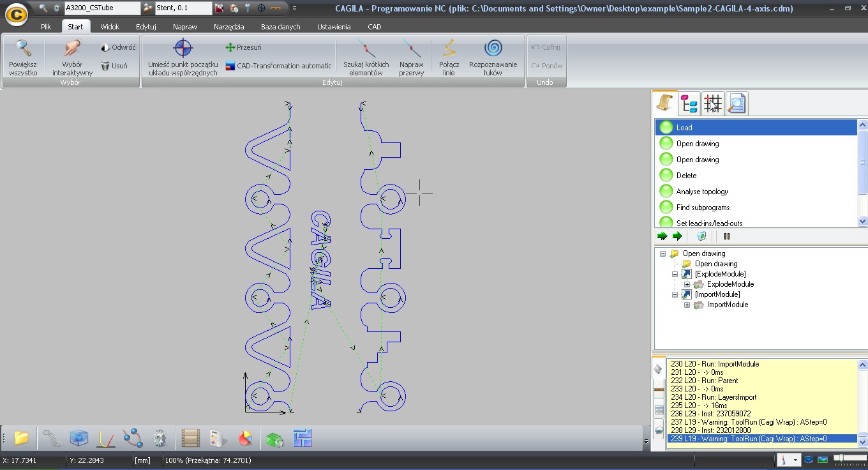Select the Find subprograms step
Viewport: 868px width, 470px height.
coord(756,208)
